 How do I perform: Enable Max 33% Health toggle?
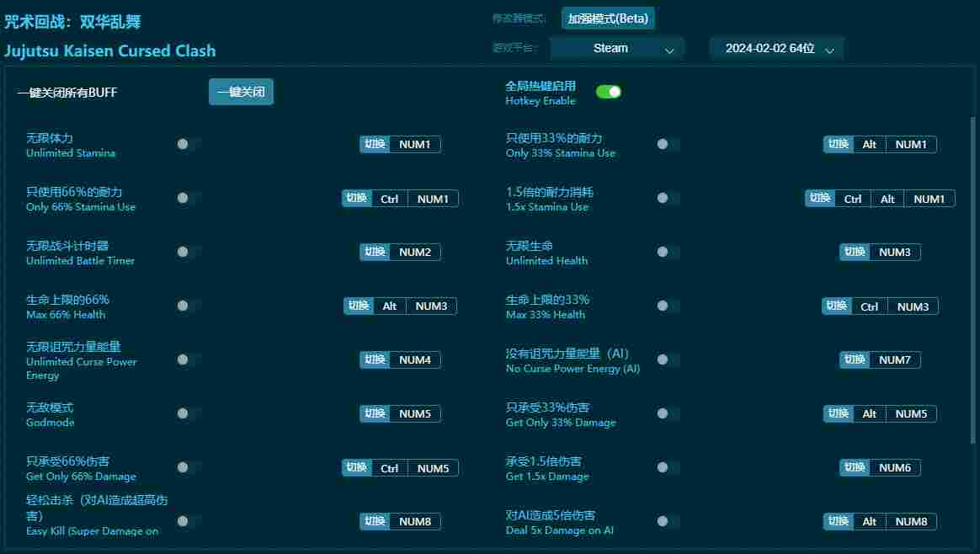668,305
